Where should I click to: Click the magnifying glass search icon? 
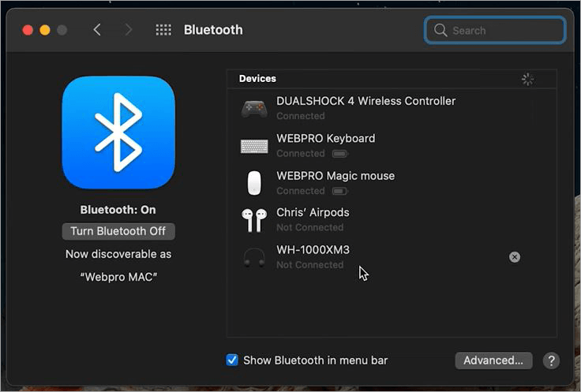click(x=440, y=30)
